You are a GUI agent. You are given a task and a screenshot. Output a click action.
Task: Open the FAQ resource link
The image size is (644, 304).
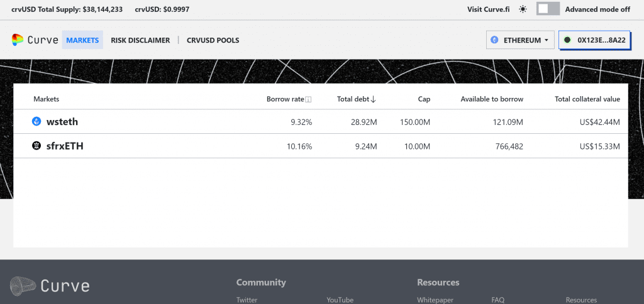point(498,300)
